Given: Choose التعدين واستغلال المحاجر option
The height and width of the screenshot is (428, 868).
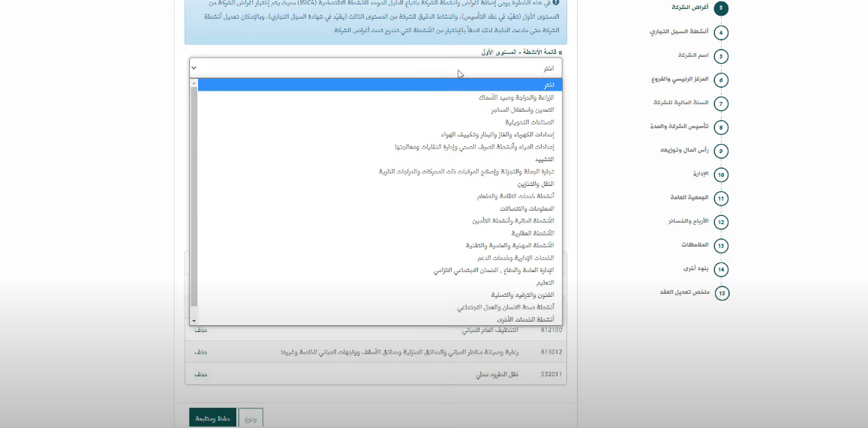Looking at the screenshot, I should [380, 109].
